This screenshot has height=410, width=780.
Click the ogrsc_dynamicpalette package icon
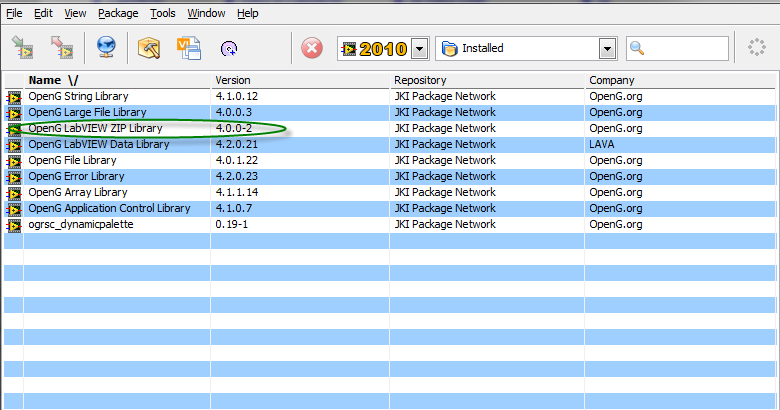(x=14, y=225)
